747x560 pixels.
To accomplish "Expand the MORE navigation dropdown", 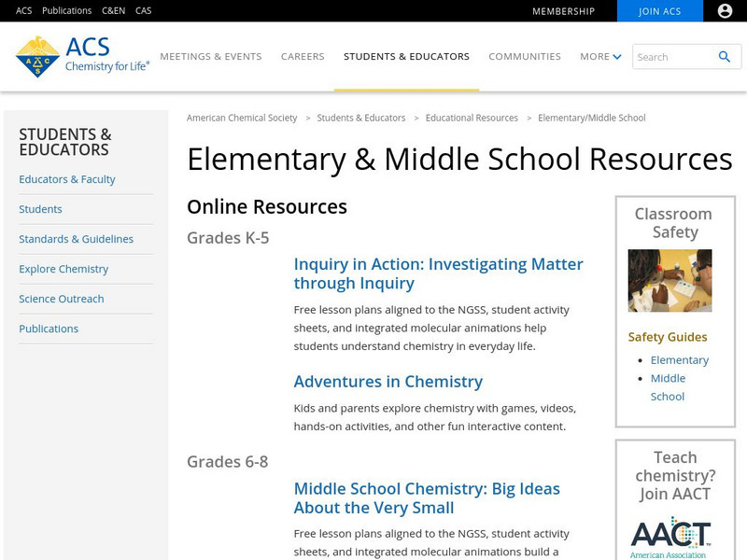I will (x=601, y=56).
